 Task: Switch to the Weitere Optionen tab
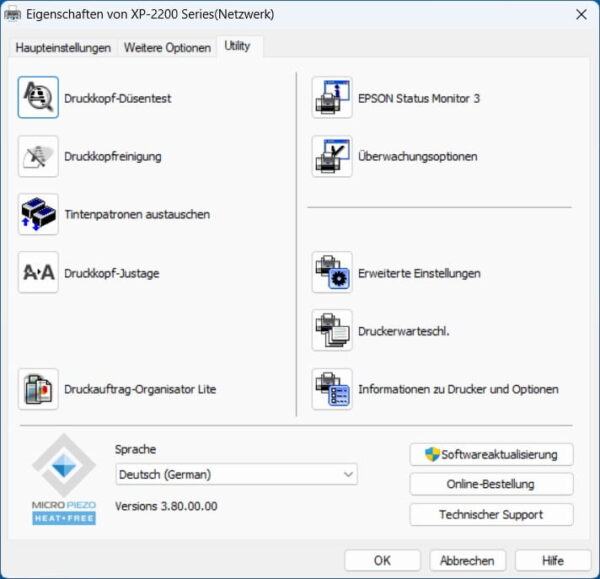tap(167, 48)
